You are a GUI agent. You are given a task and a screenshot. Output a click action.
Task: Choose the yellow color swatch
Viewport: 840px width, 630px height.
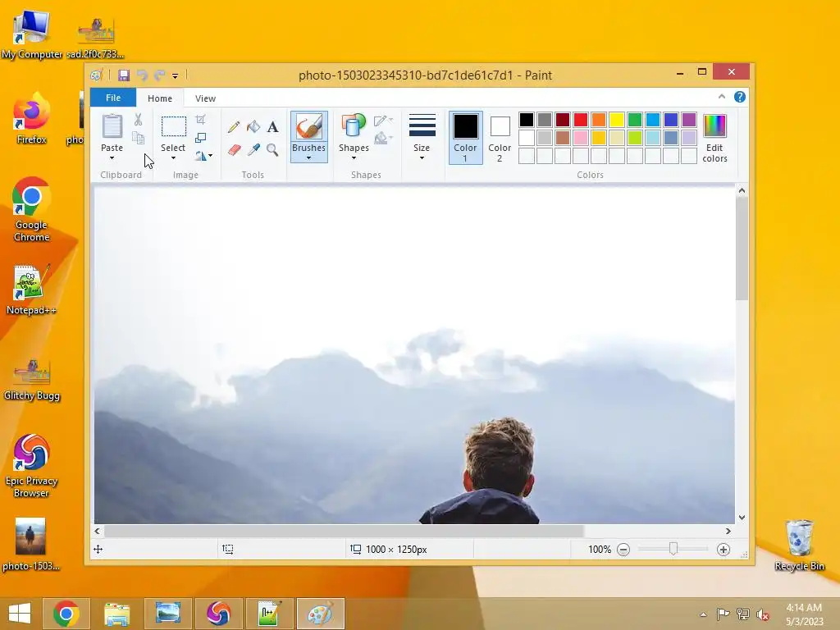click(x=617, y=120)
